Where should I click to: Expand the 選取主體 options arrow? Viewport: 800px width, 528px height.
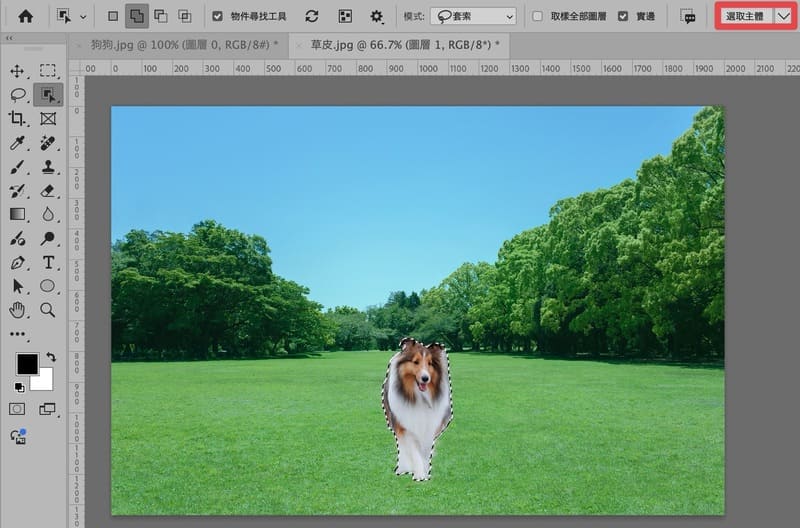(x=784, y=16)
